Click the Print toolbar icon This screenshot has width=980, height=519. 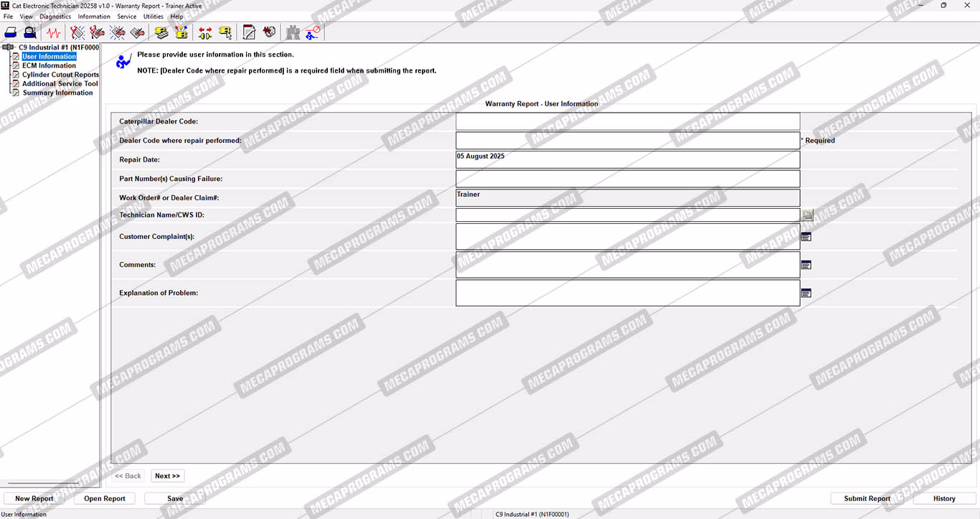tap(11, 32)
